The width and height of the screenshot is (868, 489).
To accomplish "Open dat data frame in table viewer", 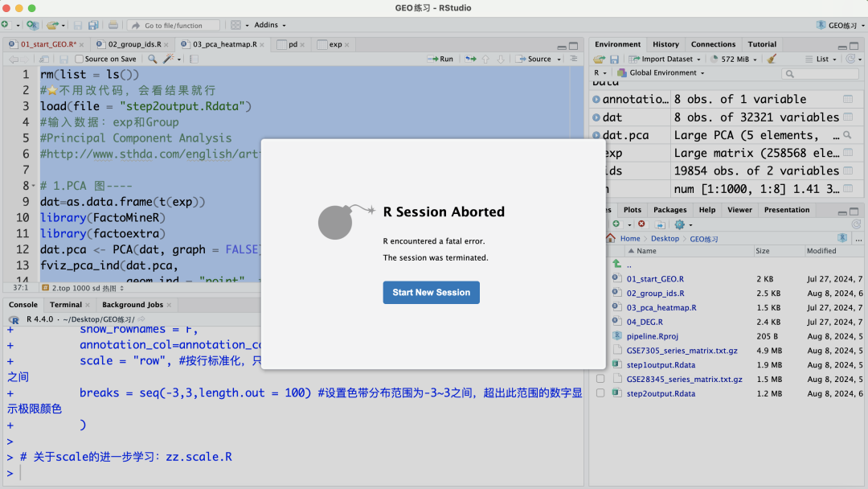I will tap(848, 117).
